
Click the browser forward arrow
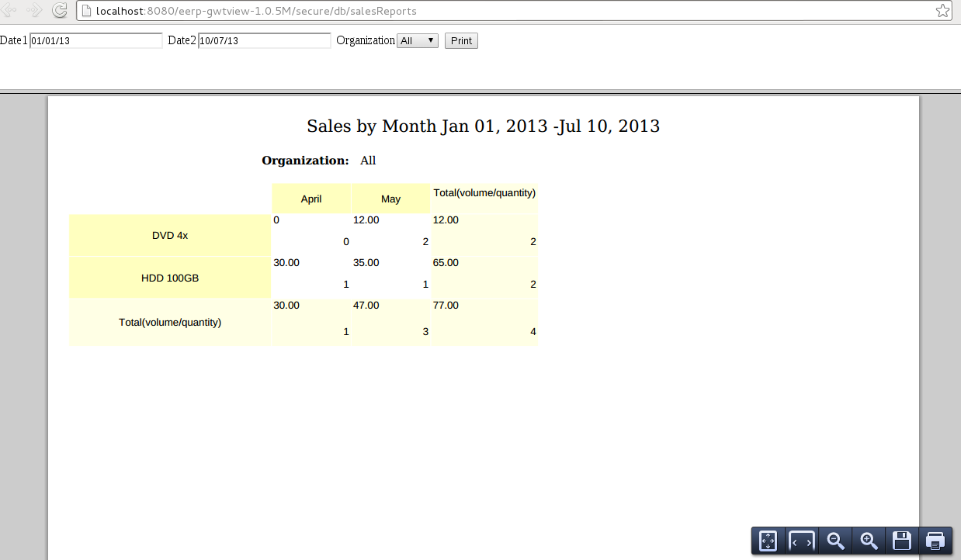[x=33, y=11]
